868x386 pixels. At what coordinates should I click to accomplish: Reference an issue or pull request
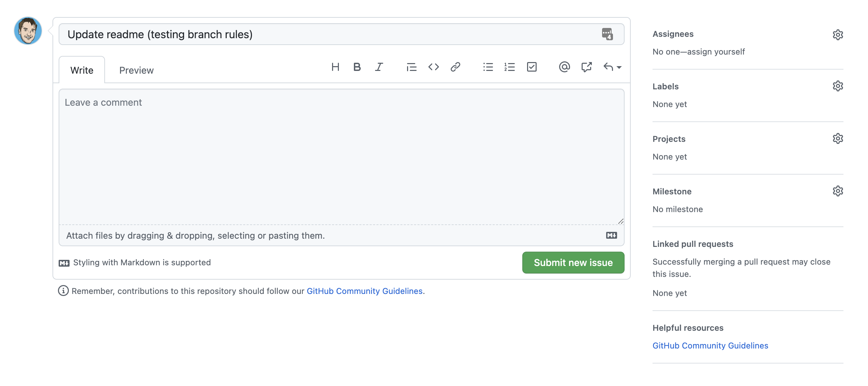click(x=586, y=67)
